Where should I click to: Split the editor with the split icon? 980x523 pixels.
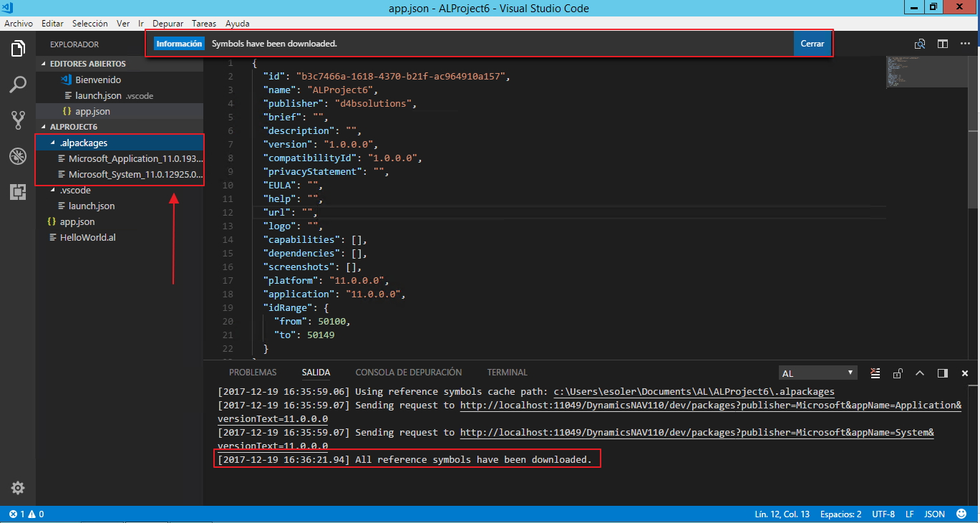tap(943, 44)
